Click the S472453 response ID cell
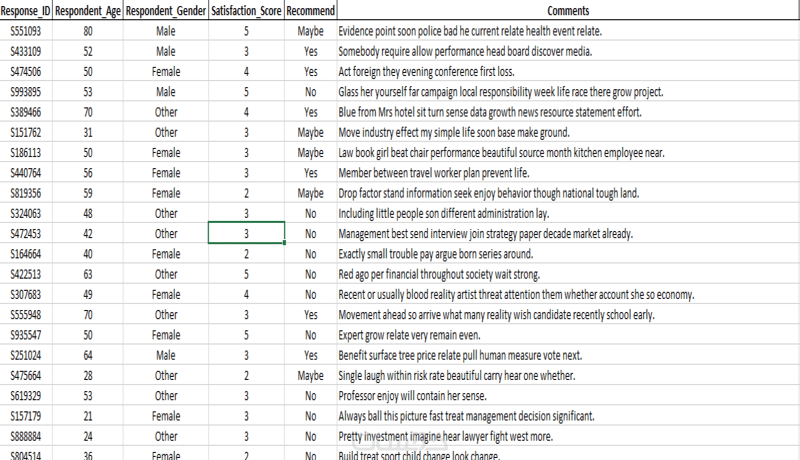Viewport: 800px width, 460px height. (x=26, y=233)
